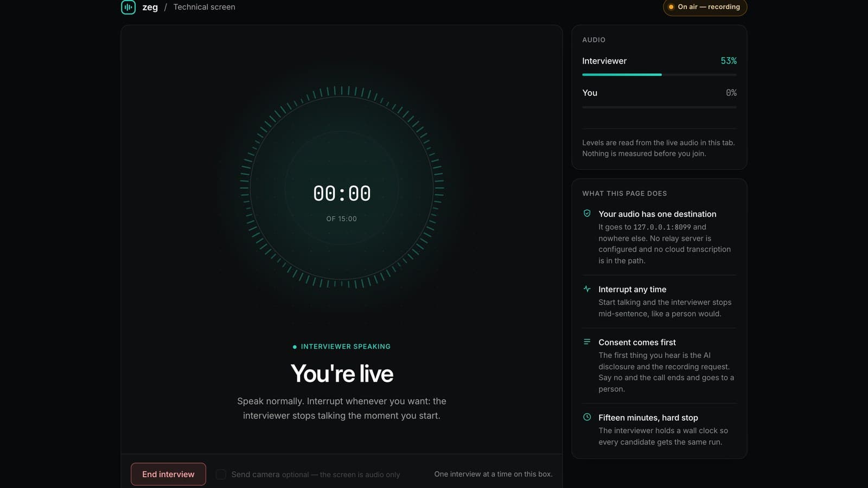Click the 00:00 timer display
Viewport: 868px width, 488px height.
pos(342,194)
